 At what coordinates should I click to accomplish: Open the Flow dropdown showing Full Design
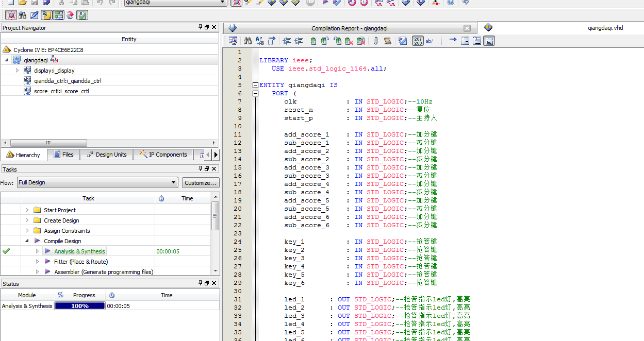(x=97, y=182)
